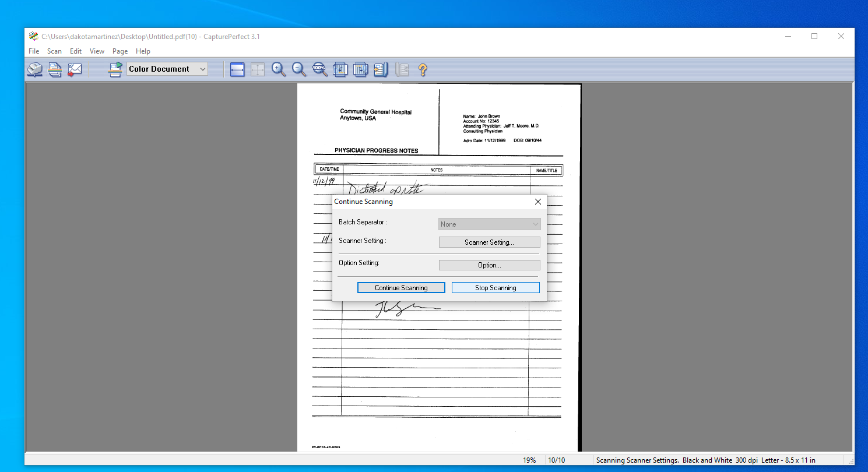Click the fit-to-page gray toolbar icon
The width and height of the screenshot is (868, 472).
(x=258, y=69)
